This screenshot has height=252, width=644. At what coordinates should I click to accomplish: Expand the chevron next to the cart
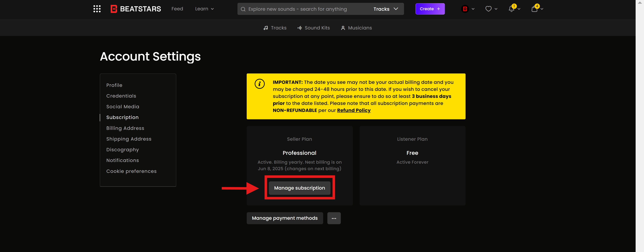click(x=542, y=9)
